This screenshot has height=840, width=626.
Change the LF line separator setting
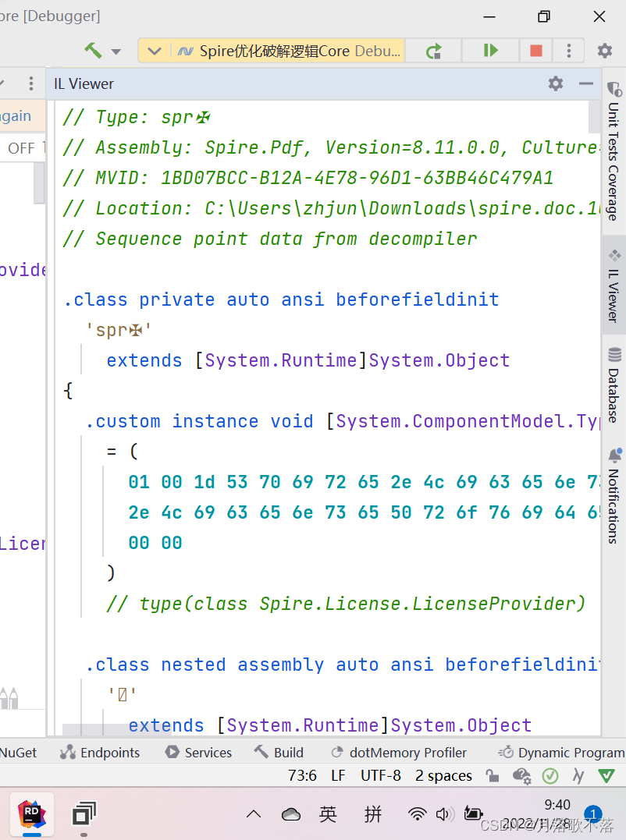(x=338, y=776)
